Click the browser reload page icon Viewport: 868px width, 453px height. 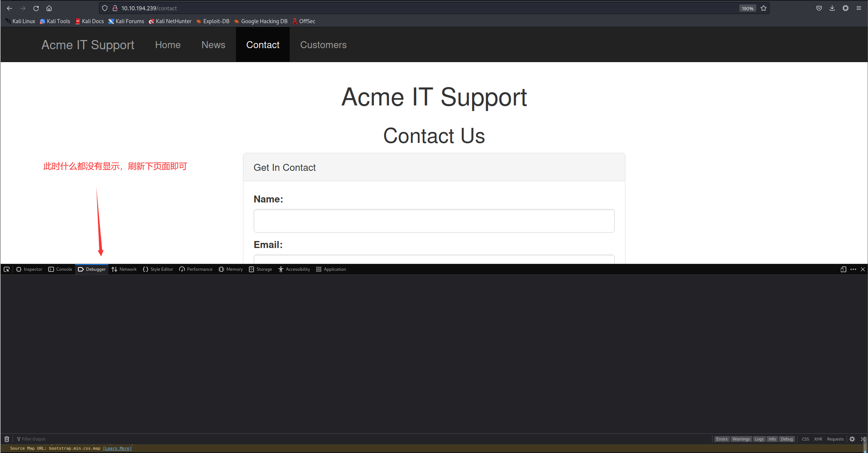[36, 8]
